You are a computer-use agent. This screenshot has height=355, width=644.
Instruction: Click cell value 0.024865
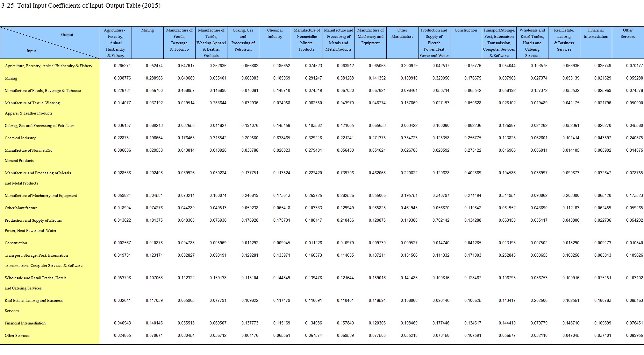pyautogui.click(x=122, y=336)
